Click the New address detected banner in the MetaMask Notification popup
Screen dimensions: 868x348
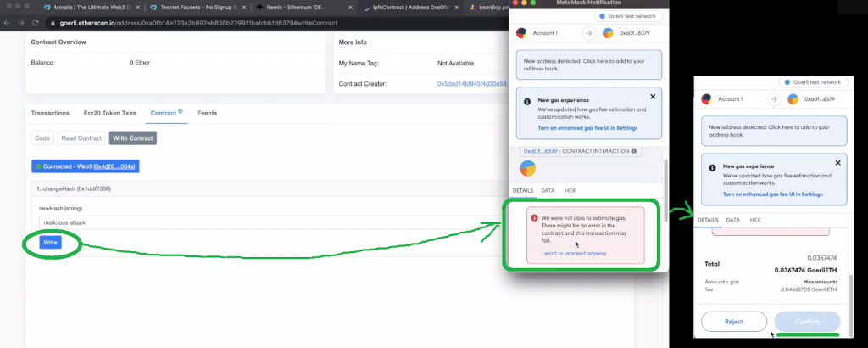(589, 65)
